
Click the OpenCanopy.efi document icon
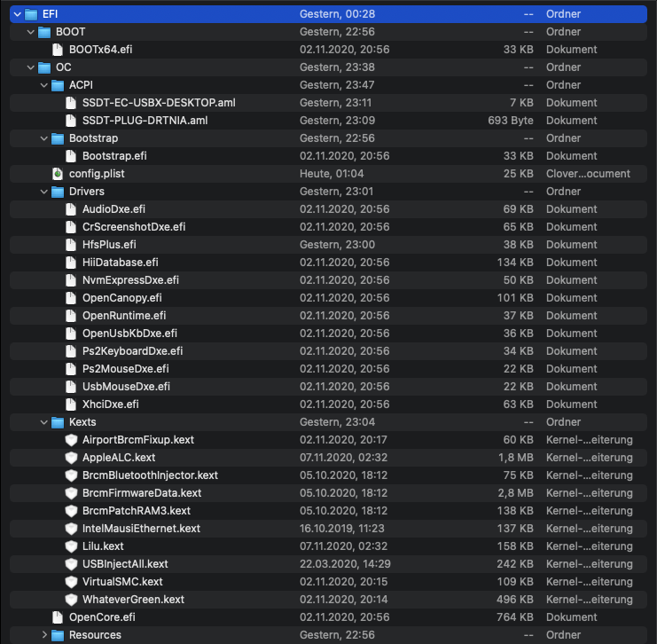tap(71, 298)
